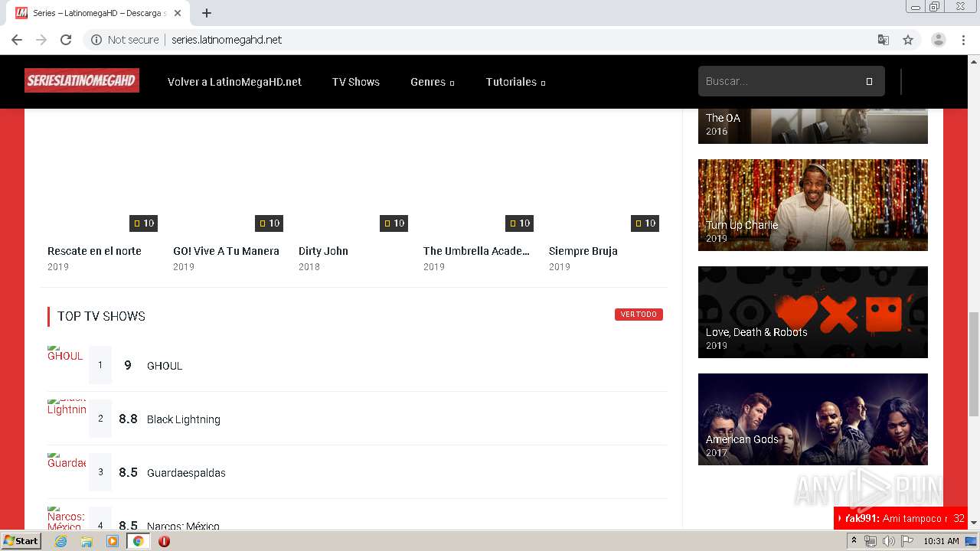The image size is (980, 551).
Task: Open the Dirty John title link
Action: [x=323, y=251]
